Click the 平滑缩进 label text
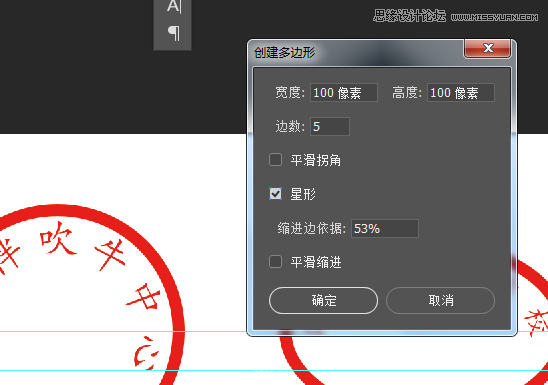Screen dimensions: 548x385 [x=316, y=262]
